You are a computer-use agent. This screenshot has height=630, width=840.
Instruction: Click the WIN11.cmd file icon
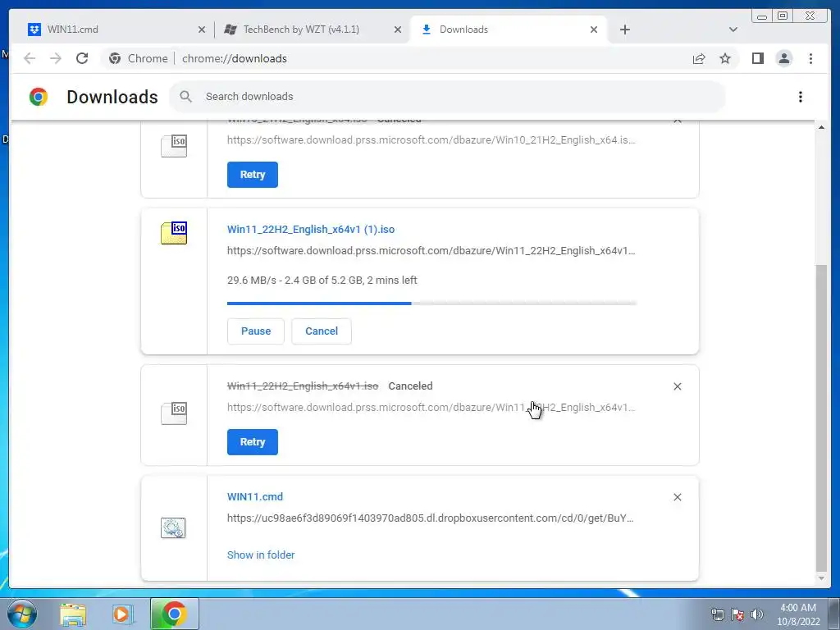point(173,527)
